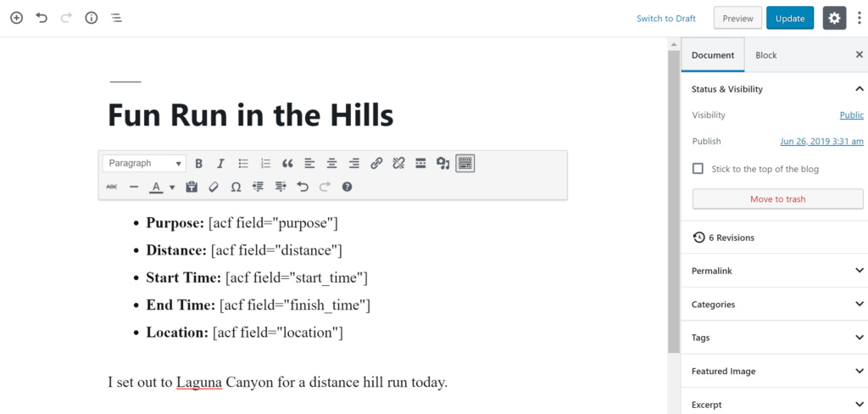Click the horizontal line icon

133,187
